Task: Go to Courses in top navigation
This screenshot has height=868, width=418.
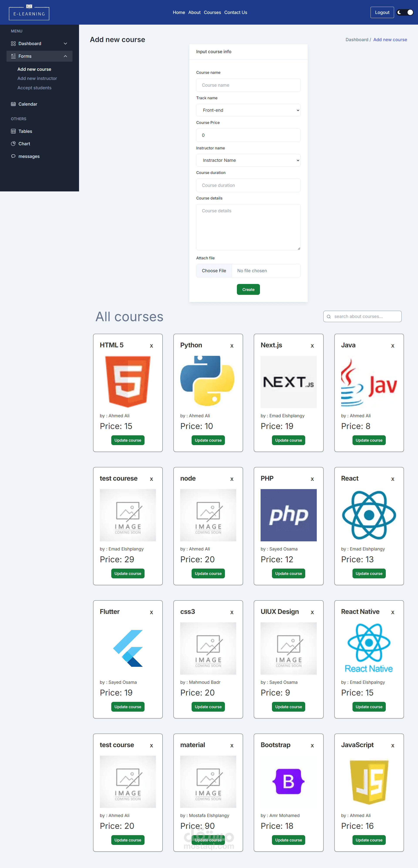Action: (212, 12)
